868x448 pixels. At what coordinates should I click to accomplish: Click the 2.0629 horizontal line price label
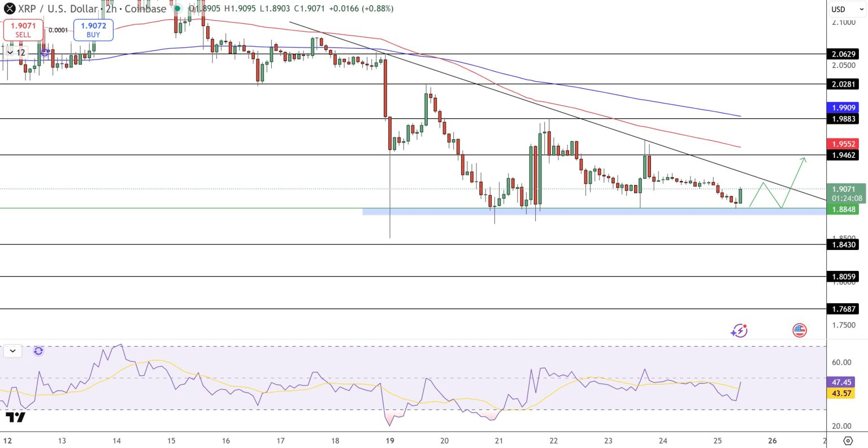click(x=843, y=54)
